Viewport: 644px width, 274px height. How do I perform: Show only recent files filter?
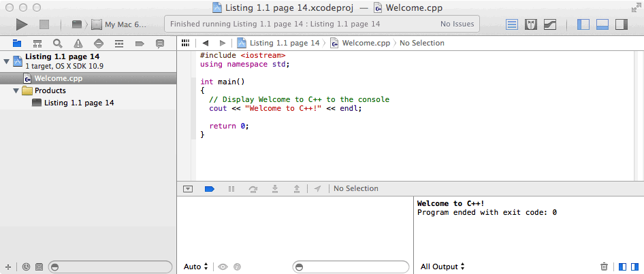pyautogui.click(x=27, y=267)
